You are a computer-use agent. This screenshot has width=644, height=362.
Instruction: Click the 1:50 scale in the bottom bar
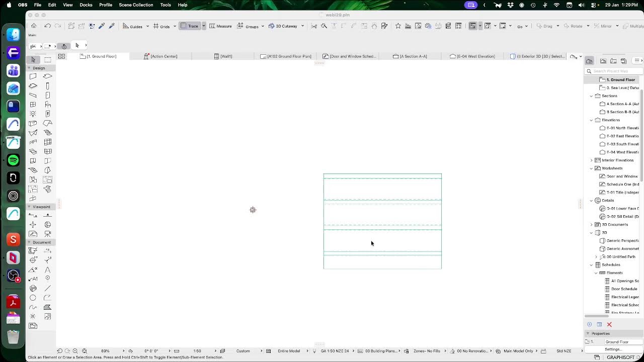[x=197, y=351]
